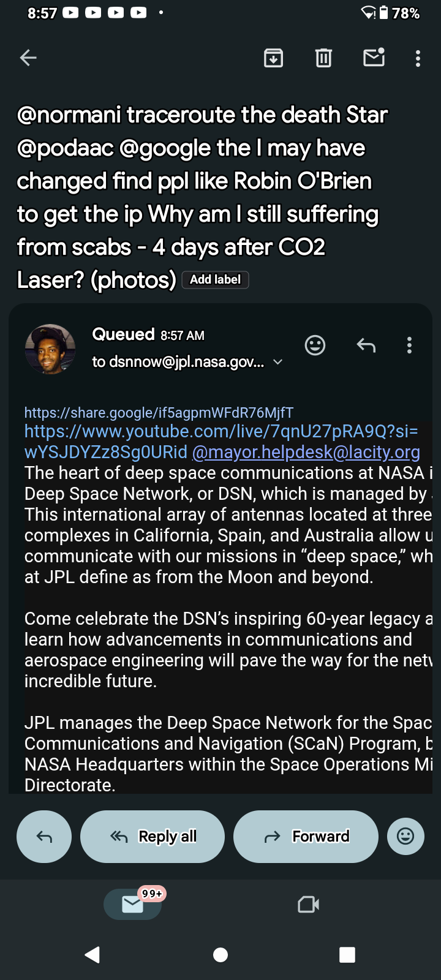Add an emoji reaction to the message
Viewport: 441px width, 980px height.
click(315, 345)
